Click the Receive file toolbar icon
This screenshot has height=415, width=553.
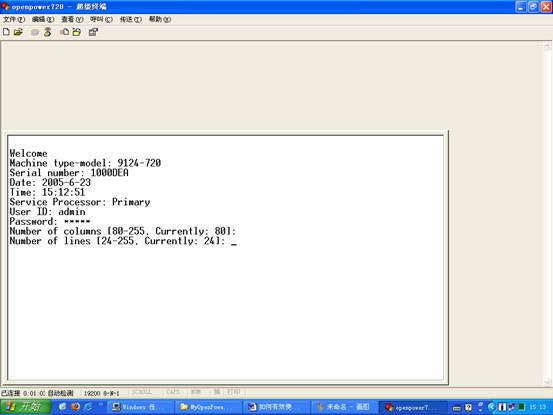pyautogui.click(x=77, y=32)
